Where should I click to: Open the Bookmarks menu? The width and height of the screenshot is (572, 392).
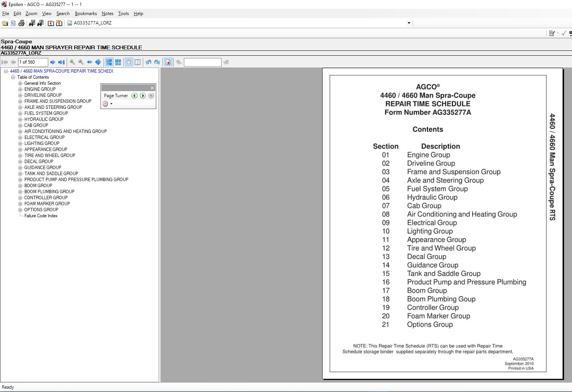[86, 14]
